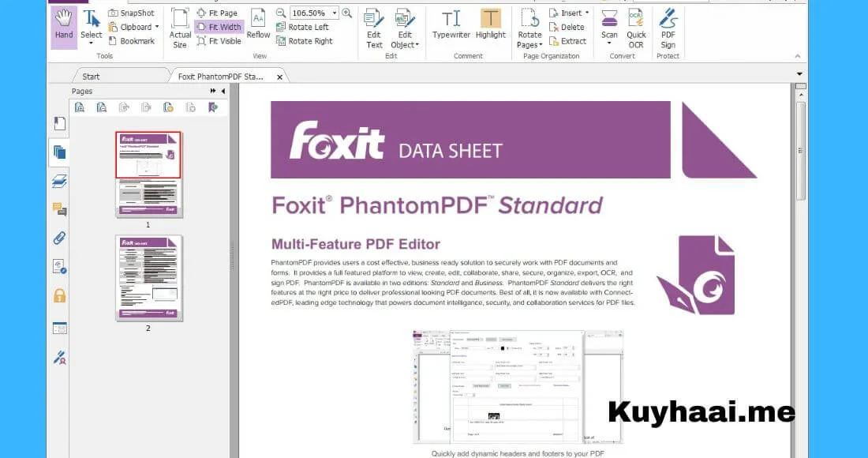868x458 pixels.
Task: Select the Typewriter tool
Action: click(x=451, y=24)
